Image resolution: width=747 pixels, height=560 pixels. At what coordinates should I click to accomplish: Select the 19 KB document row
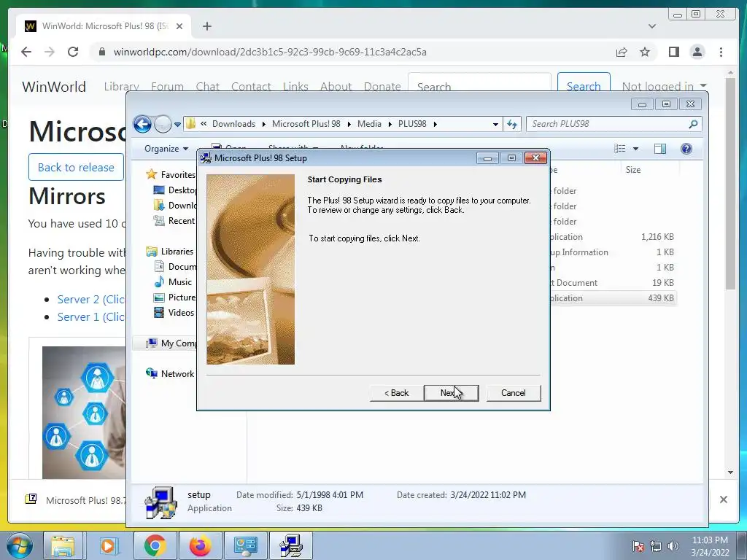(x=612, y=282)
